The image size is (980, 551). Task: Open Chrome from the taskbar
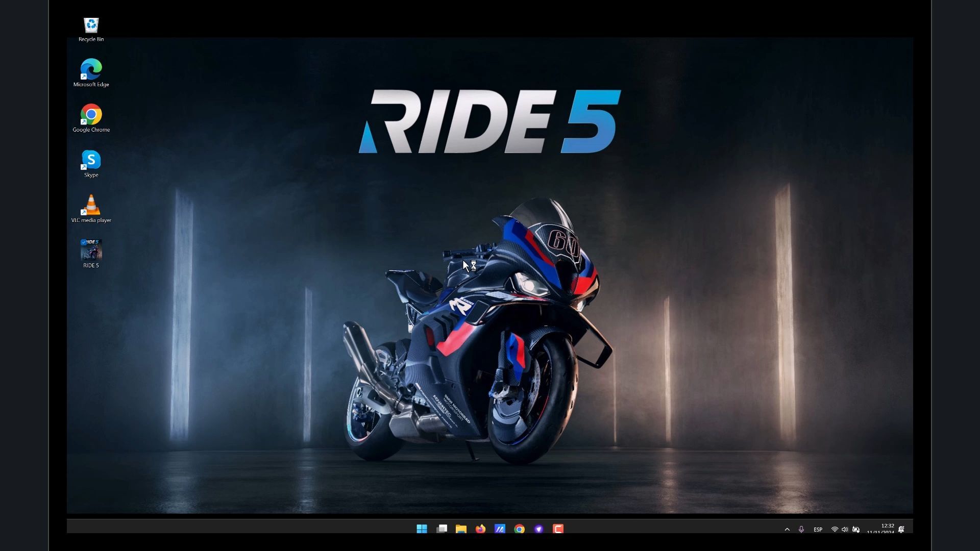tap(519, 529)
